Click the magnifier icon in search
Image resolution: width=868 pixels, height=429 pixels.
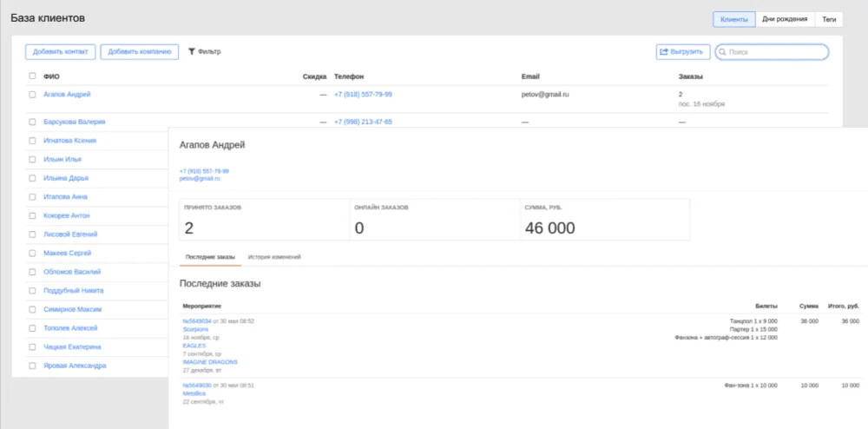click(722, 52)
